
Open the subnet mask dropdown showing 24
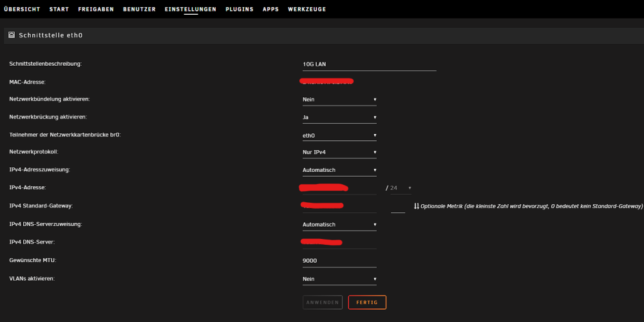pos(401,187)
